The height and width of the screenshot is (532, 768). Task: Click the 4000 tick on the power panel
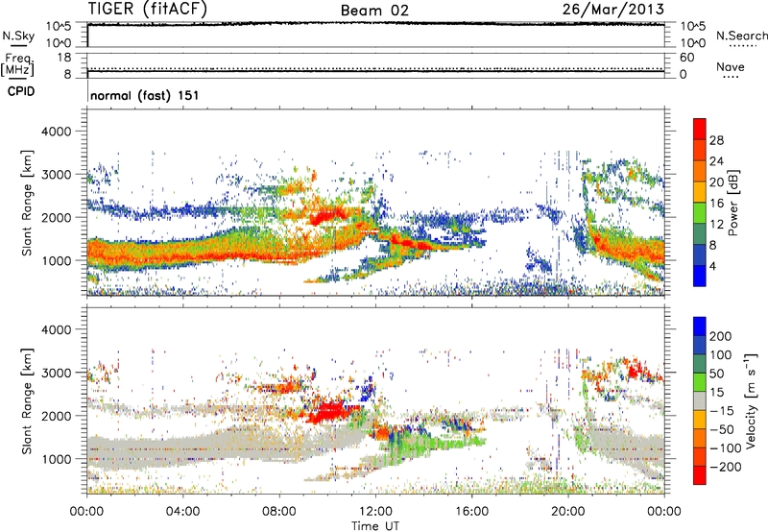coord(56,132)
